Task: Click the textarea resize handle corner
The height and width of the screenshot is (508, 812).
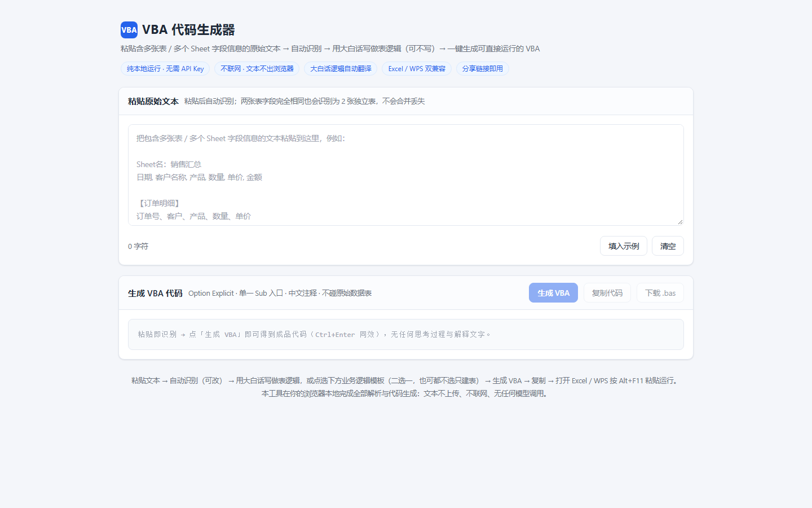Action: (x=680, y=222)
